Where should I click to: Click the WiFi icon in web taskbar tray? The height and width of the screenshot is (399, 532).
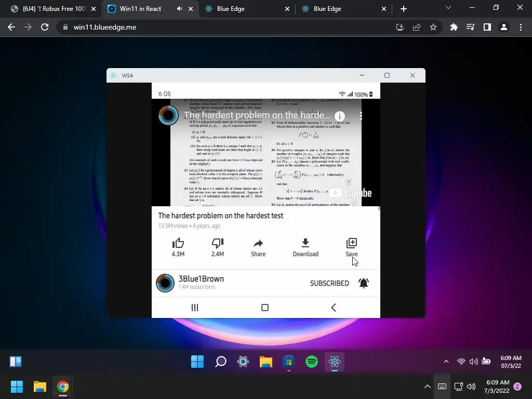[461, 362]
